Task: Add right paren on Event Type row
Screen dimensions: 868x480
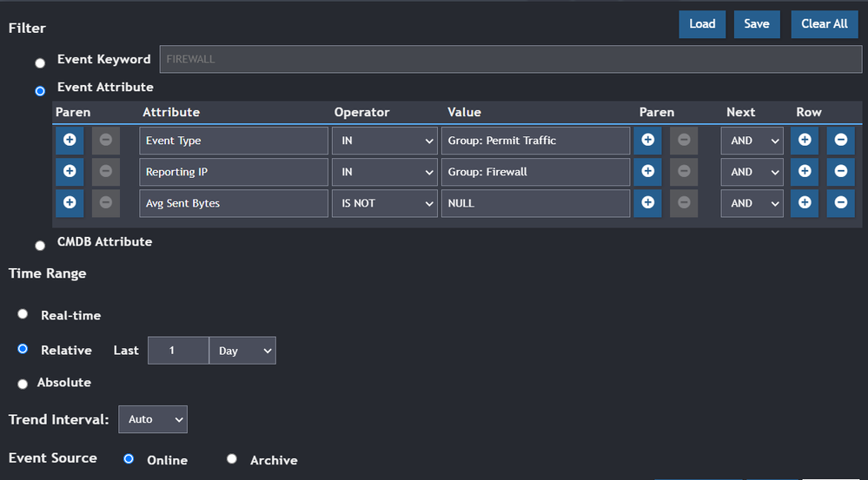Action: click(x=647, y=141)
